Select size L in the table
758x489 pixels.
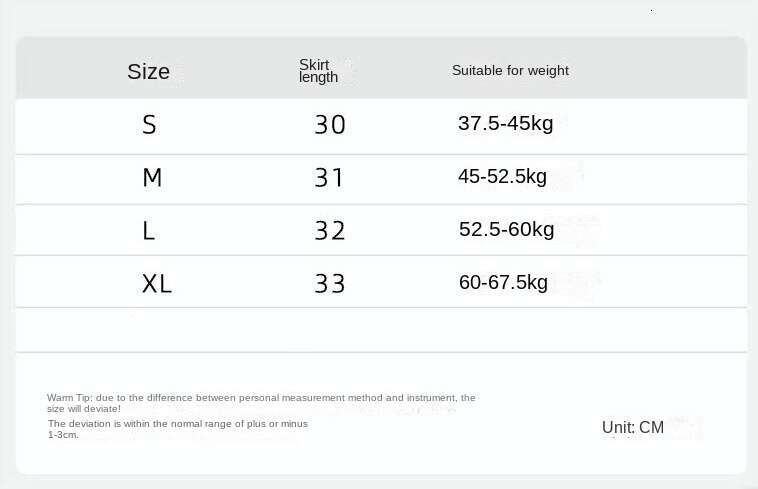pos(149,231)
